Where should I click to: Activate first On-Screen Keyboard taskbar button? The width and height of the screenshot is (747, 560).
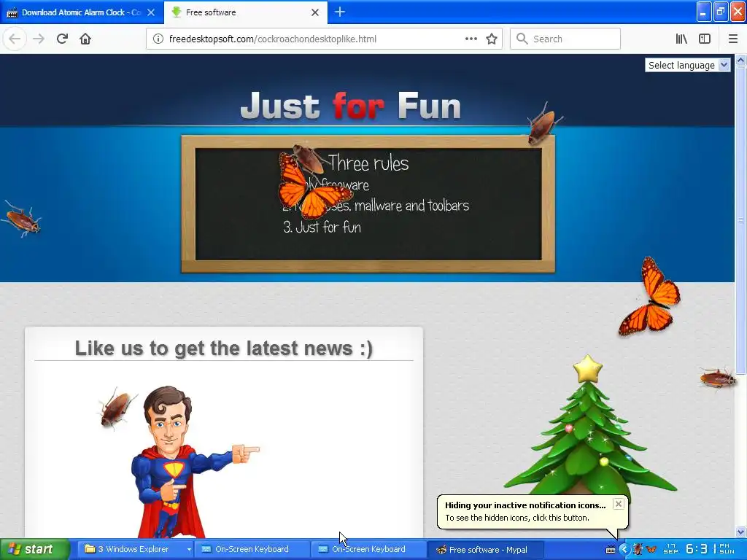[252, 549]
